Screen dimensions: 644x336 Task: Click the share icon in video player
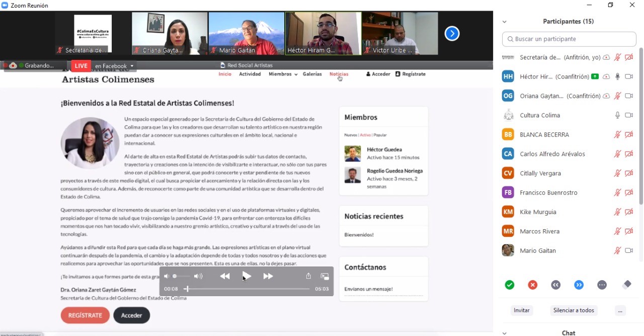pos(308,276)
